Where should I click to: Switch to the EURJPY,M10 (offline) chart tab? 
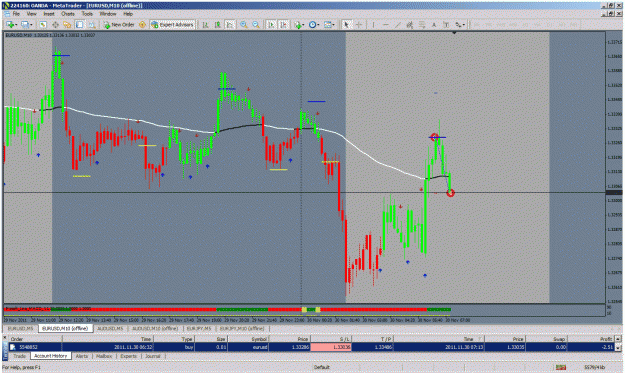point(242,328)
